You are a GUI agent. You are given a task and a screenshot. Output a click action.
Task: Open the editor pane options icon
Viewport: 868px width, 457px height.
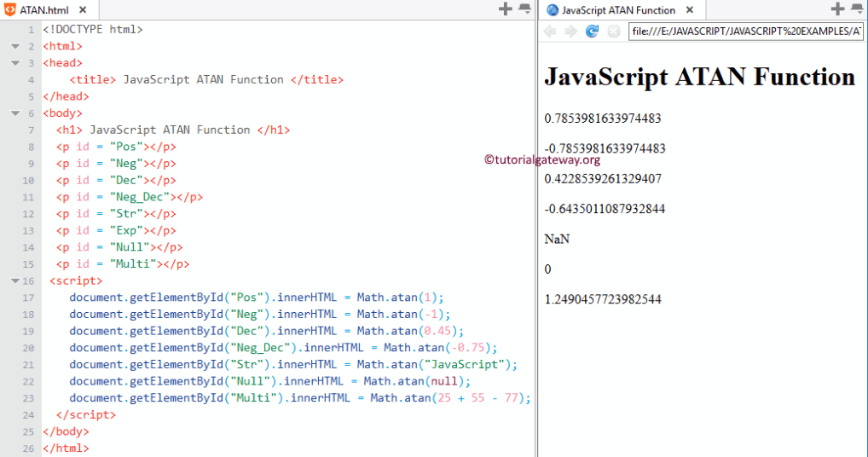[524, 9]
